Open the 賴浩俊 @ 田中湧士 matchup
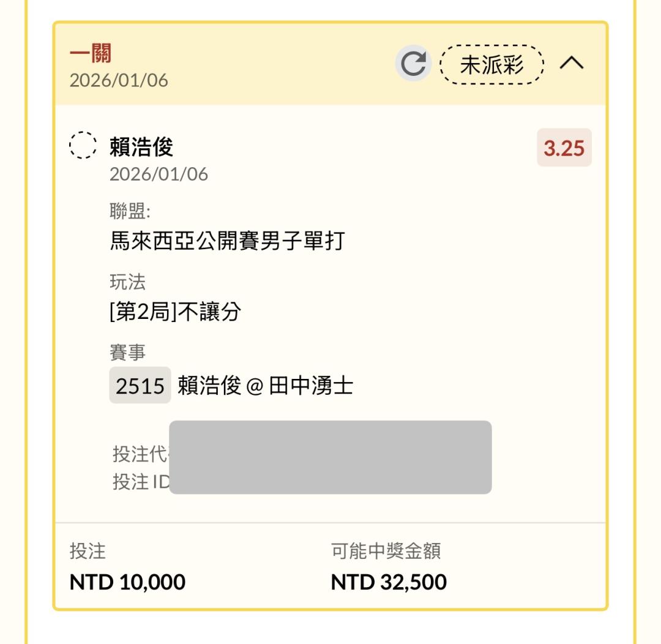 pos(265,386)
